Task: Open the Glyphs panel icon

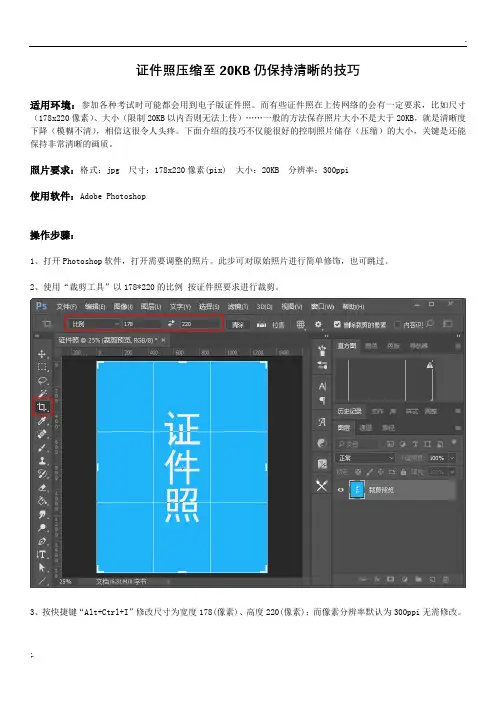Action: click(322, 422)
